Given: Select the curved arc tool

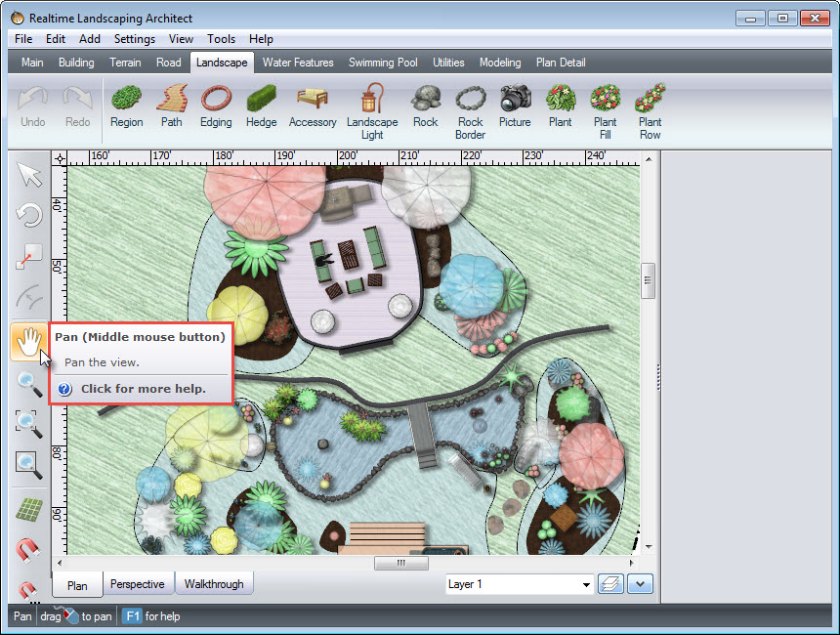Looking at the screenshot, I should coord(29,298).
